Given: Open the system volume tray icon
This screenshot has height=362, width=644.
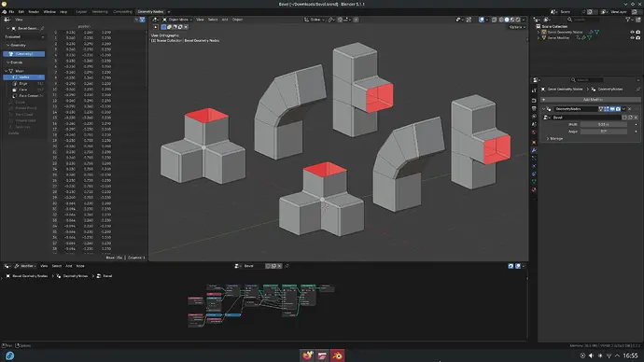Looking at the screenshot, I should 591,355.
